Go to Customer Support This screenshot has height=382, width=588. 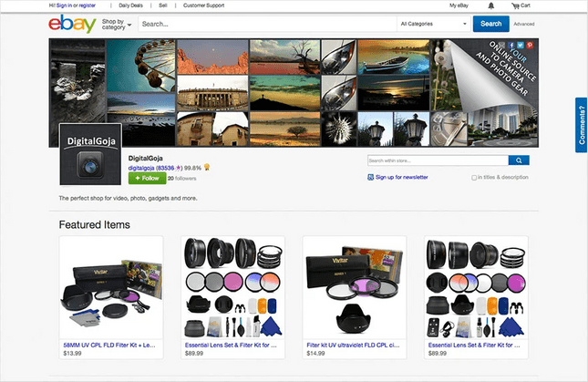[x=202, y=5]
